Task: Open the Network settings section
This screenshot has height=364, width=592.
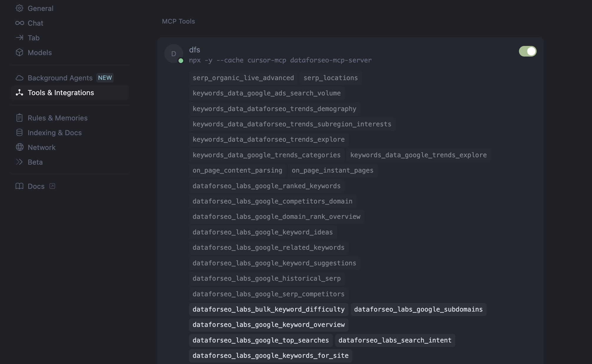Action: click(x=70, y=147)
